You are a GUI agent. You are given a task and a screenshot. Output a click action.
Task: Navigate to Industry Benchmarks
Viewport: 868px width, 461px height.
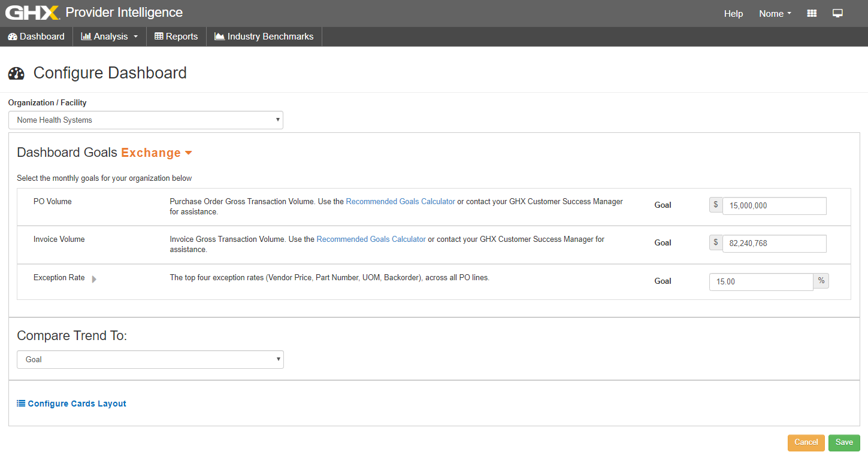click(x=264, y=37)
